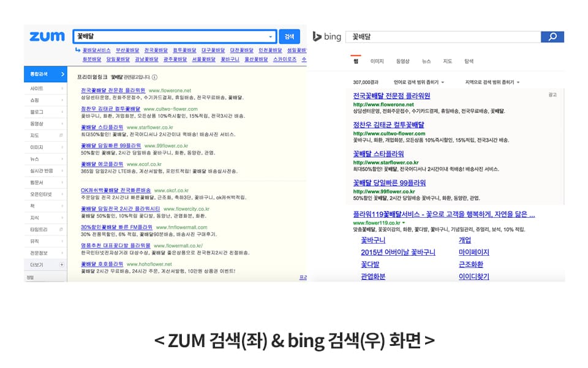Expand the 지역으로 검색 범위 좁히기 dropdown
588x368 pixels.
pos(492,82)
